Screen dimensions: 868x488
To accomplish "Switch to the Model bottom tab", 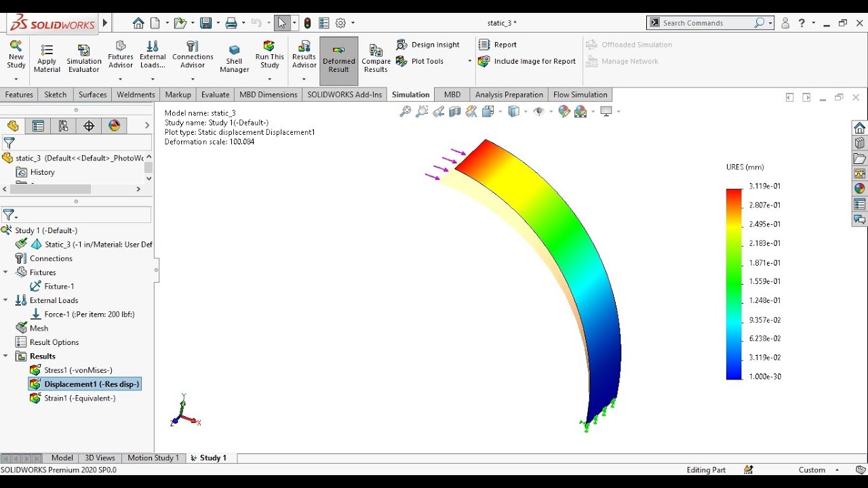I will (x=62, y=458).
